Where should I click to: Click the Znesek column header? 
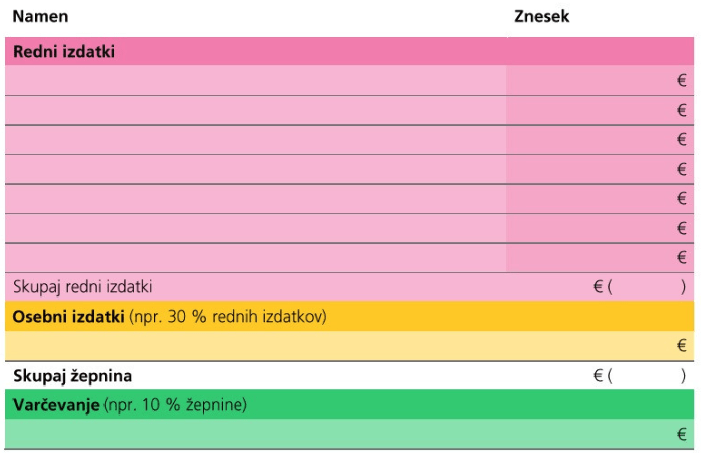coord(541,17)
